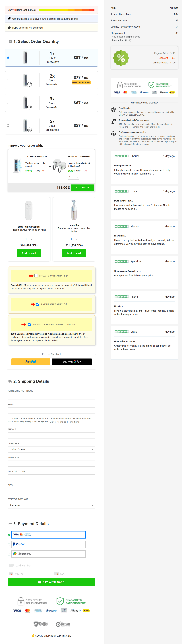182x644 pixels.
Task: Click the customer service headset icon
Action: tap(113, 134)
